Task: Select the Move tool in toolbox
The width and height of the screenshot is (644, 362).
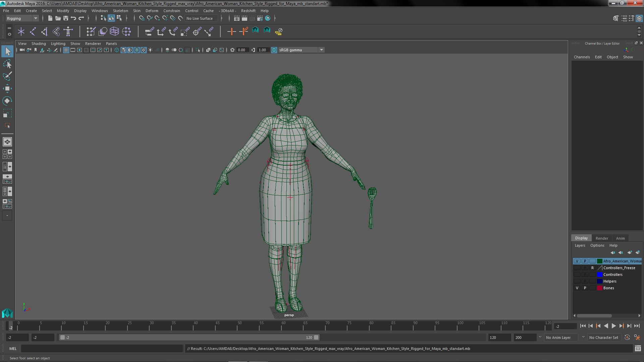Action: (x=7, y=88)
